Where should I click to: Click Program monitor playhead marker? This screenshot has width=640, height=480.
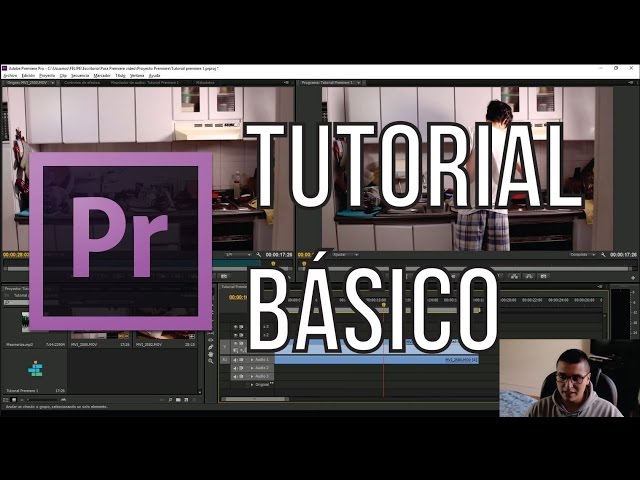coord(304,264)
